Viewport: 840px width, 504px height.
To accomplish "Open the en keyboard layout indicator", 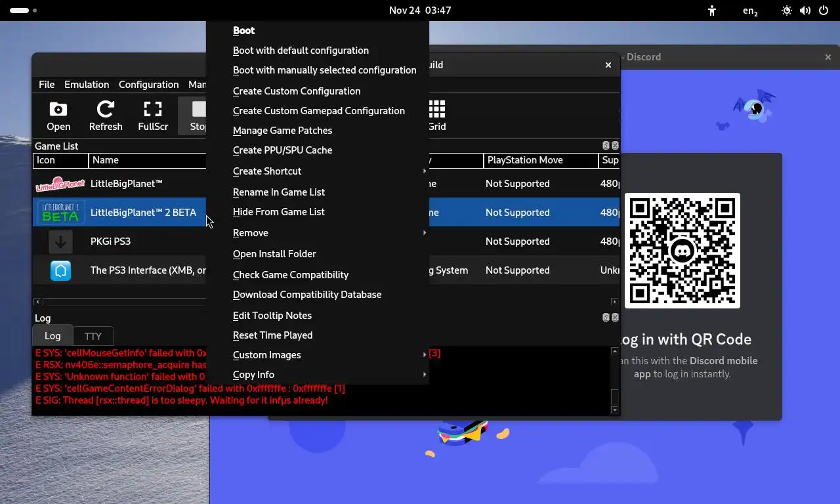I will point(750,10).
